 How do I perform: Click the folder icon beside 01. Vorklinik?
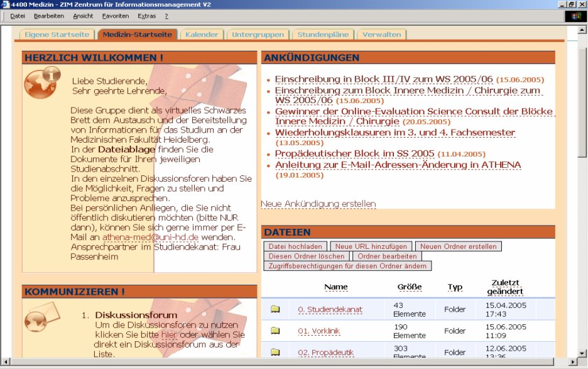[x=275, y=331]
